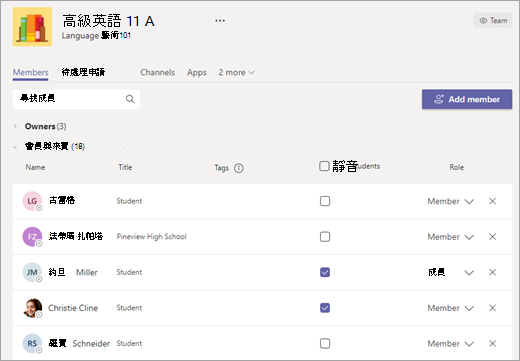Screen dimensions: 520x361
Task: Click the Miller member name
Action: pyautogui.click(x=73, y=272)
